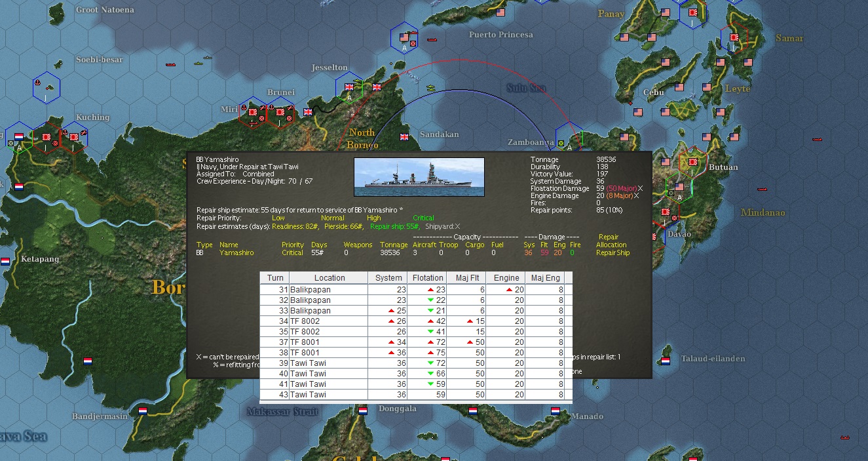
Task: Click green flotation arrow in turn 32 row
Action: tap(430, 300)
